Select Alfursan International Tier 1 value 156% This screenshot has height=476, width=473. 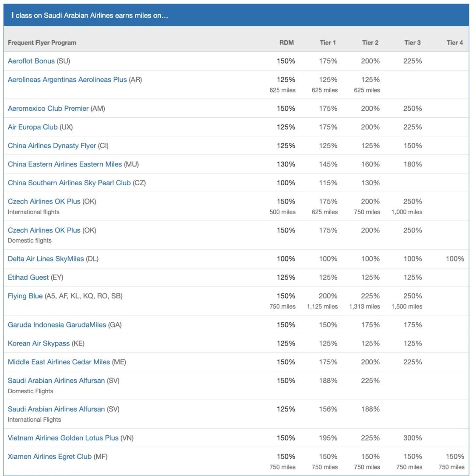click(x=328, y=409)
